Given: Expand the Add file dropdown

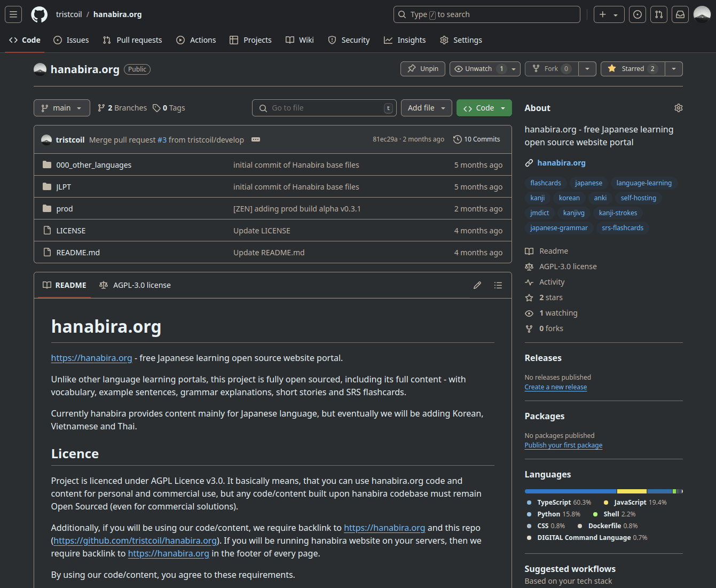Looking at the screenshot, I should [426, 107].
